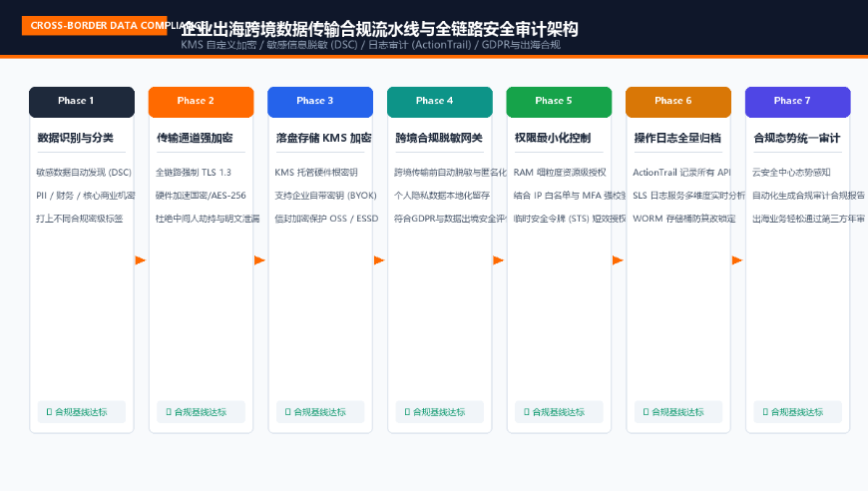The image size is (868, 491).
Task: Click the subtitle starting with KMS 自定义加密
Action: [370, 45]
